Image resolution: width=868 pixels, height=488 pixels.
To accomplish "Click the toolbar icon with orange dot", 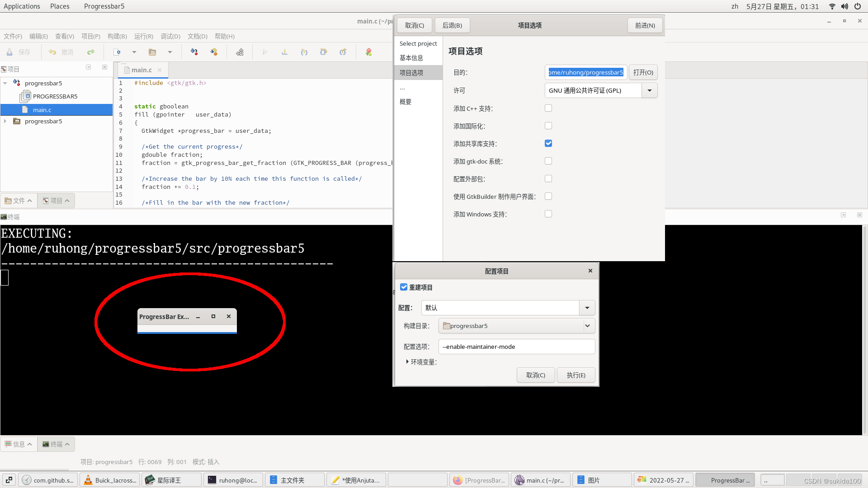I will (214, 52).
